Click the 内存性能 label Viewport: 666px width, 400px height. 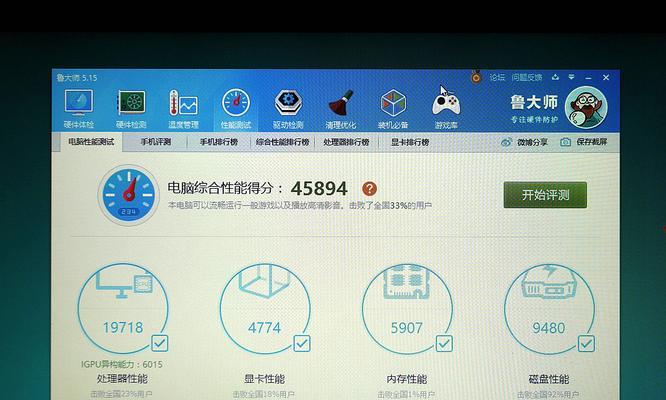click(x=406, y=379)
